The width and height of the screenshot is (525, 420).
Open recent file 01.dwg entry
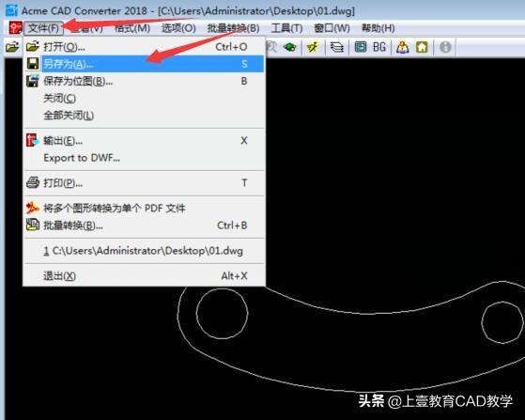[144, 251]
